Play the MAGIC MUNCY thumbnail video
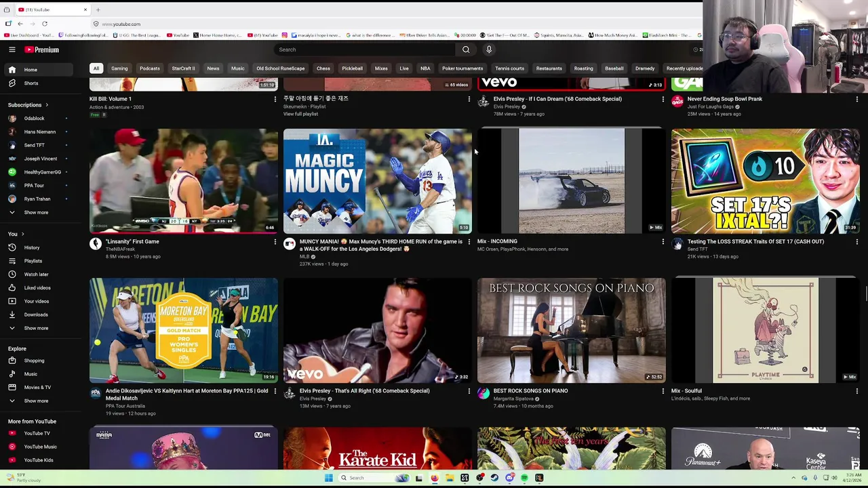The height and width of the screenshot is (488, 868). click(x=377, y=181)
